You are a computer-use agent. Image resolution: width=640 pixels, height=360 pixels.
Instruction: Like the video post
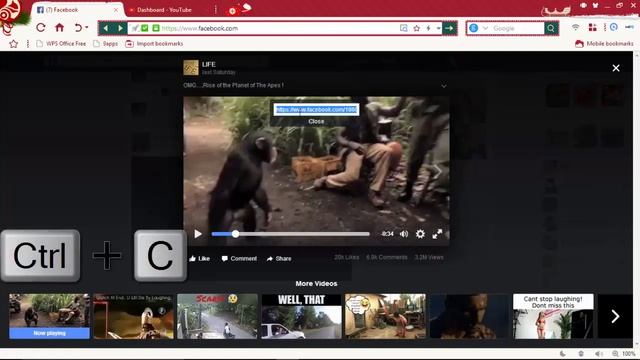click(200, 258)
